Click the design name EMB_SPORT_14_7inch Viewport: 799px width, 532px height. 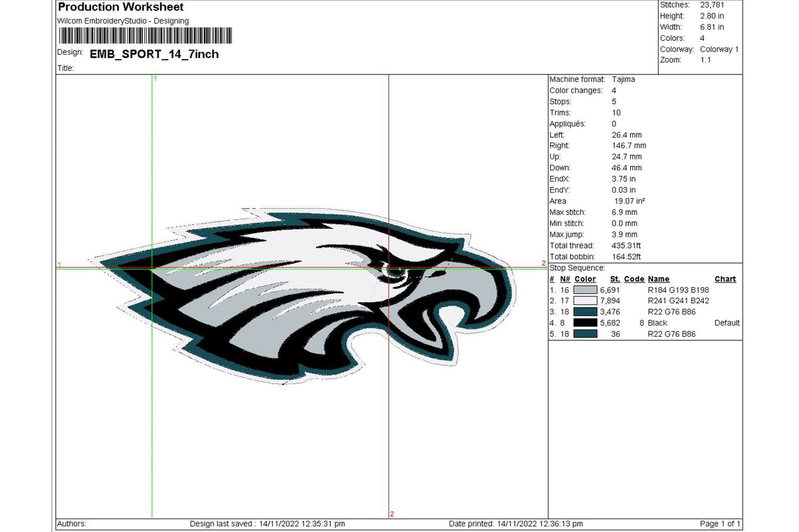154,54
